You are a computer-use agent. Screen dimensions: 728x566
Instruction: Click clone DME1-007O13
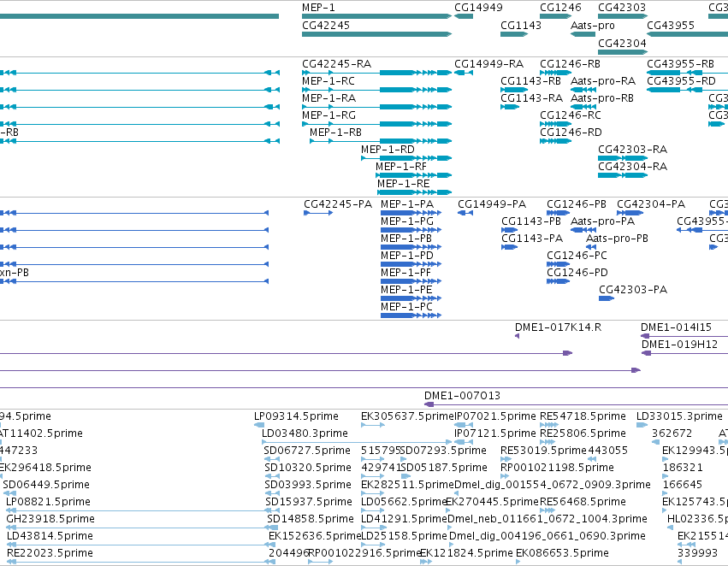pyautogui.click(x=577, y=404)
